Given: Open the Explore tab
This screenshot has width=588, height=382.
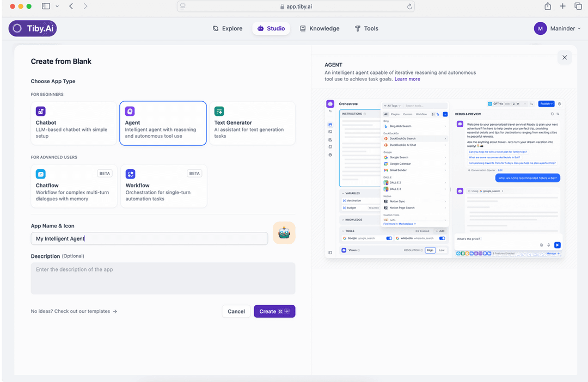Looking at the screenshot, I should coord(228,28).
